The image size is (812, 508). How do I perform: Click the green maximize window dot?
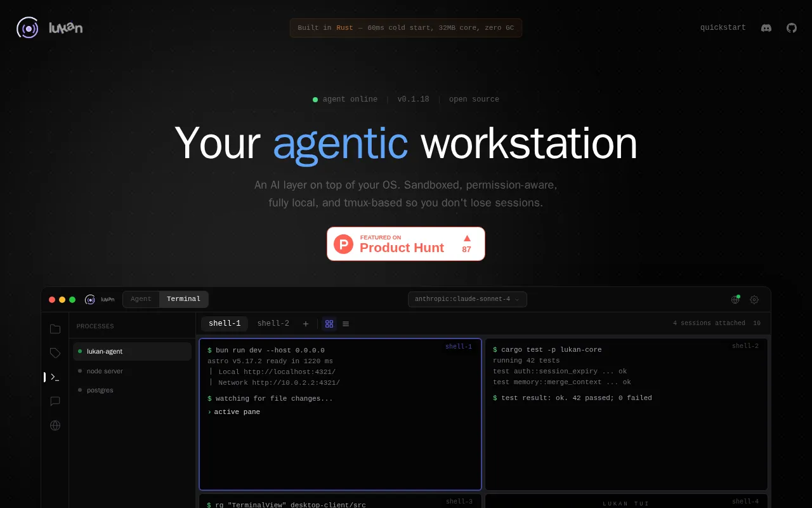(72, 300)
